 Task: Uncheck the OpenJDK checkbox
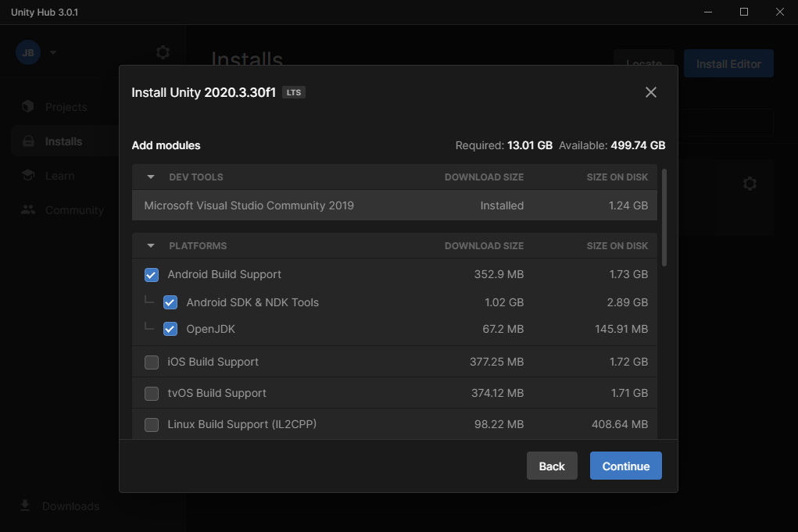[x=170, y=329]
